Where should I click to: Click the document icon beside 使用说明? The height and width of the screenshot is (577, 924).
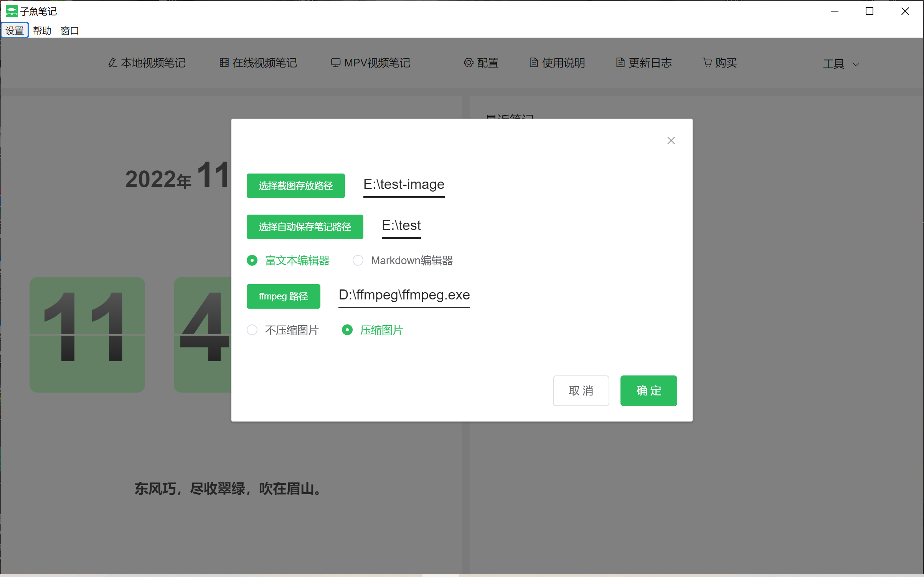tap(533, 63)
